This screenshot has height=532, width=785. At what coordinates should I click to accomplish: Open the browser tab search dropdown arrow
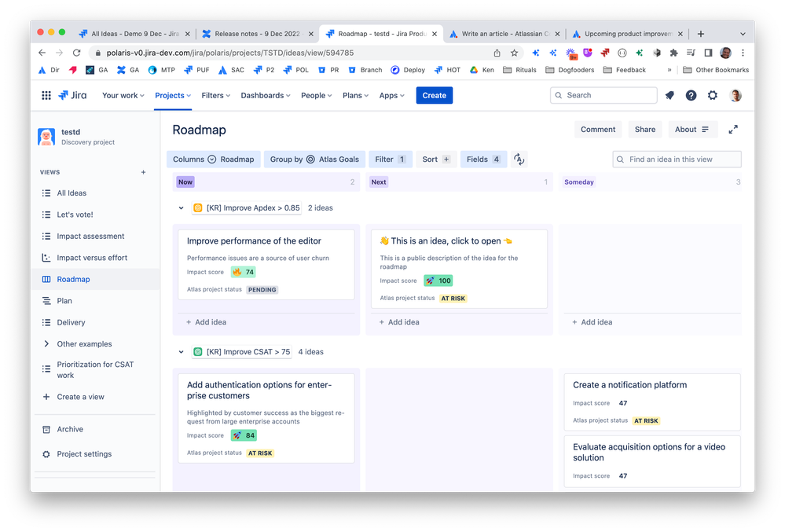[x=743, y=34]
